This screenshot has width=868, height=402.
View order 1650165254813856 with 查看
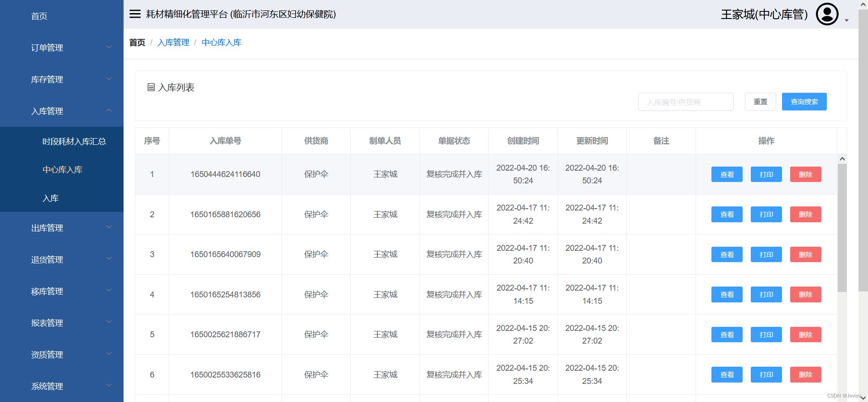(727, 294)
